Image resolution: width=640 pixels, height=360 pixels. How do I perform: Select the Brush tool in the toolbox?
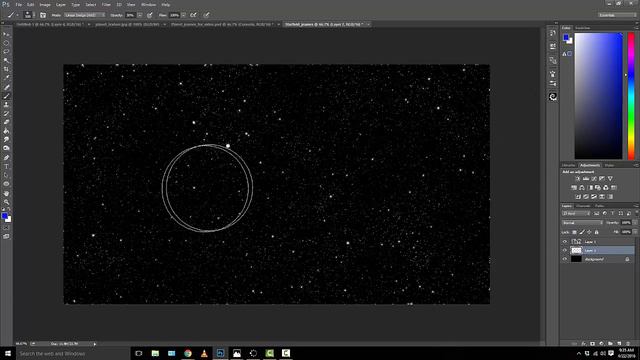6,96
